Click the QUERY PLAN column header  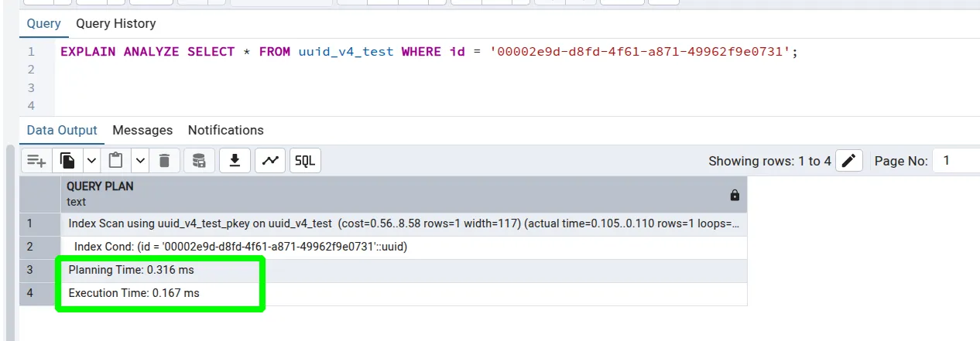coord(403,194)
